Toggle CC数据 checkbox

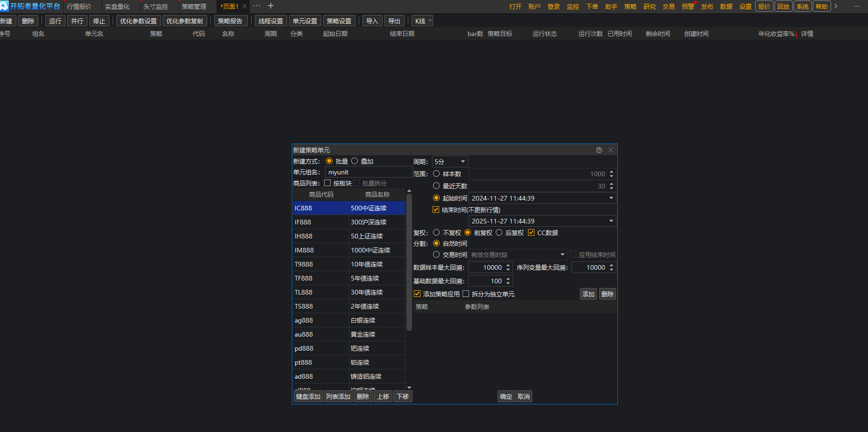531,233
